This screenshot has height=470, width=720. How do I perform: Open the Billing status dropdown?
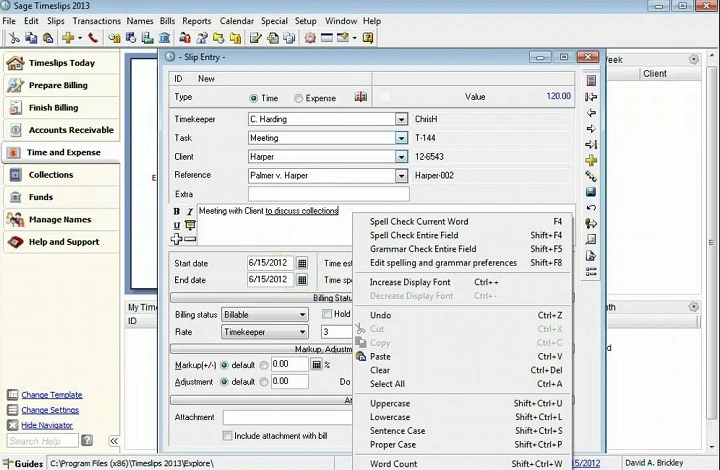coord(302,314)
